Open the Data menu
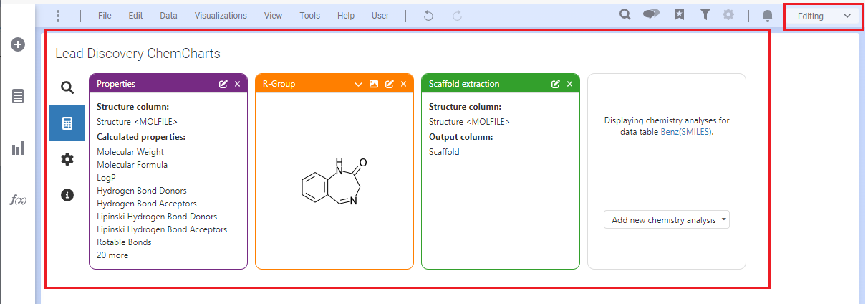This screenshot has width=868, height=304. click(x=168, y=15)
